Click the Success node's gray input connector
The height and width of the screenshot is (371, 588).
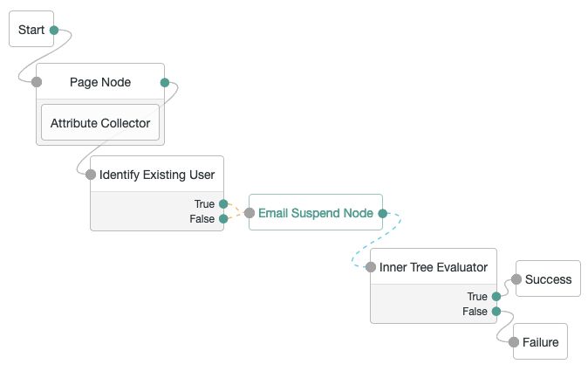(516, 279)
